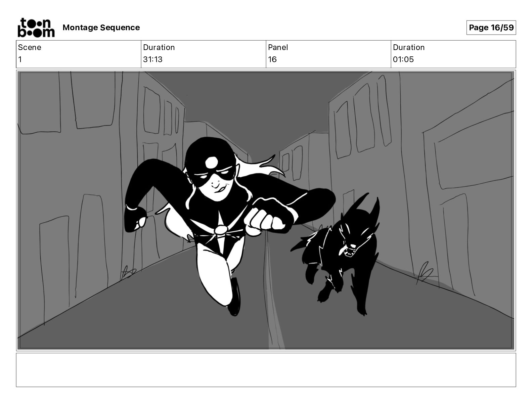Select the Duration label above 31:13

[x=159, y=47]
